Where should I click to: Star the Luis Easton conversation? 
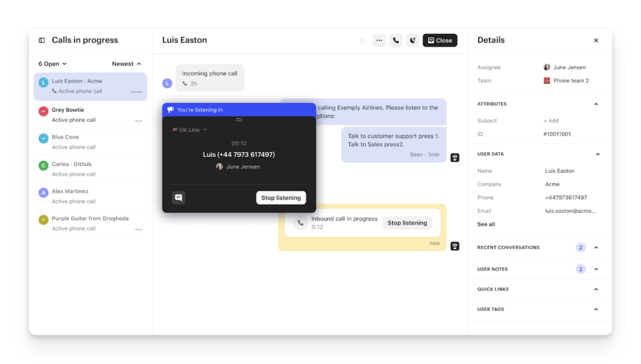362,40
